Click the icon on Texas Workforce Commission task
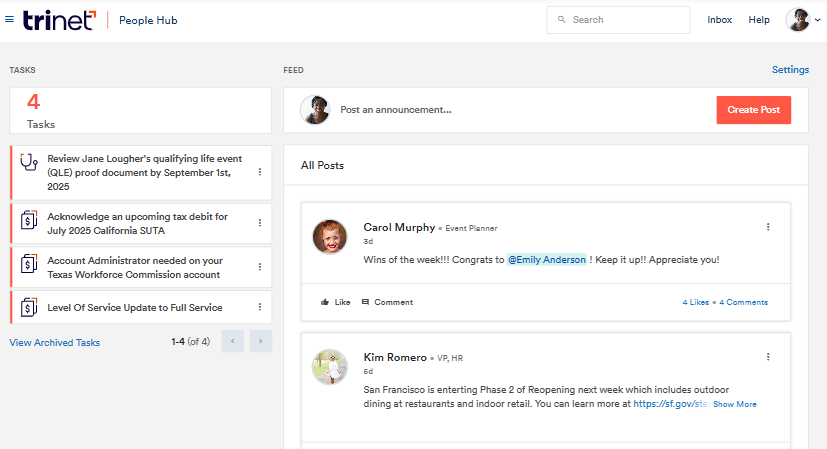 point(29,263)
